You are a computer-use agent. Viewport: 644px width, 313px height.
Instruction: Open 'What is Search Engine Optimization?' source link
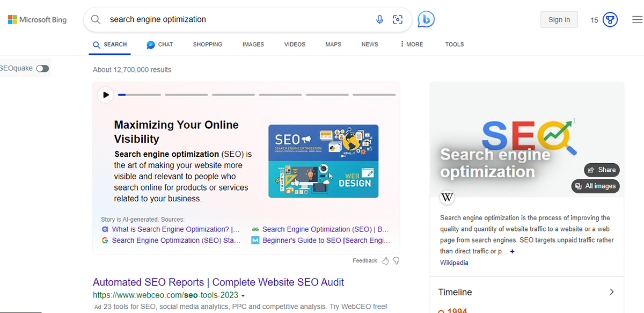[175, 229]
